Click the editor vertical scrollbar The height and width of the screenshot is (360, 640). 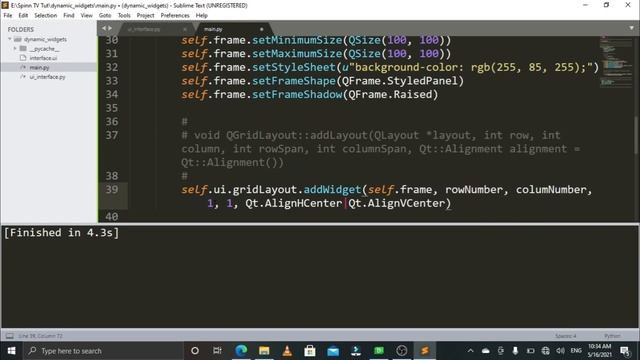pos(637,135)
